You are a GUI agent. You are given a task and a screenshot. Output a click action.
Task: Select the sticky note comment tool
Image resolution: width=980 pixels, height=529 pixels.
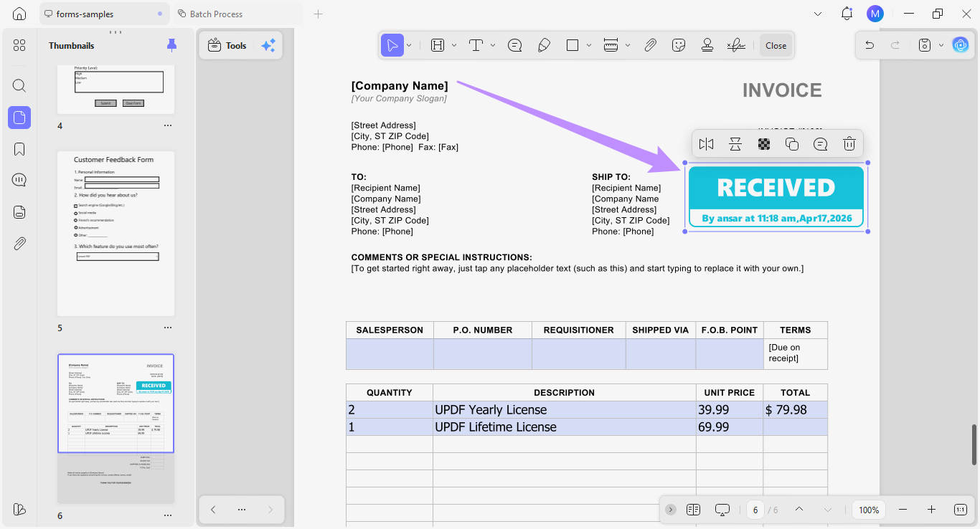(x=514, y=45)
